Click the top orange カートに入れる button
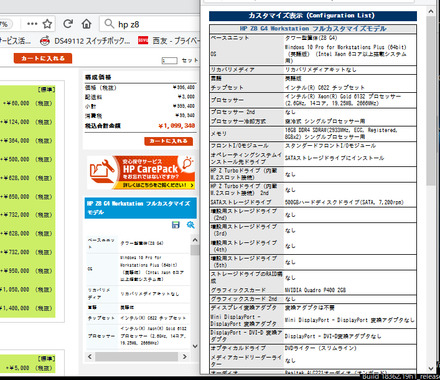The width and height of the screenshot is (440, 380). pyautogui.click(x=43, y=58)
